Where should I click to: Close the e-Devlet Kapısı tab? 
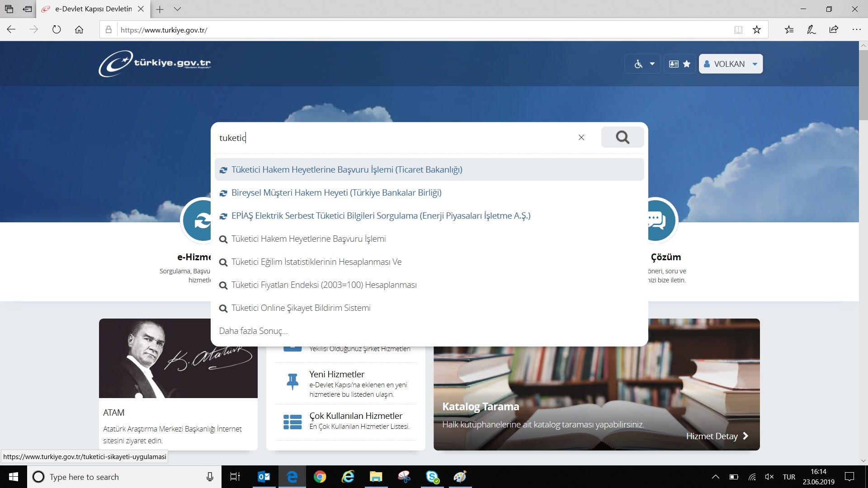(141, 9)
